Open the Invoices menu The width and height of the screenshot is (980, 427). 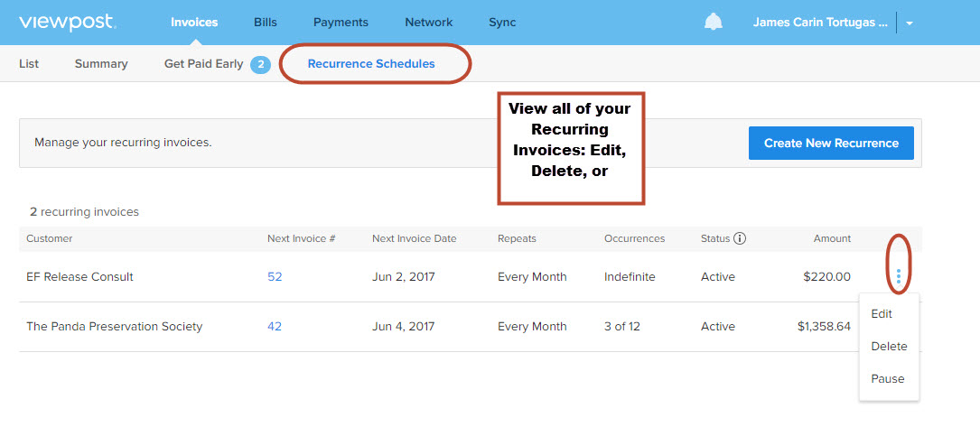(194, 23)
